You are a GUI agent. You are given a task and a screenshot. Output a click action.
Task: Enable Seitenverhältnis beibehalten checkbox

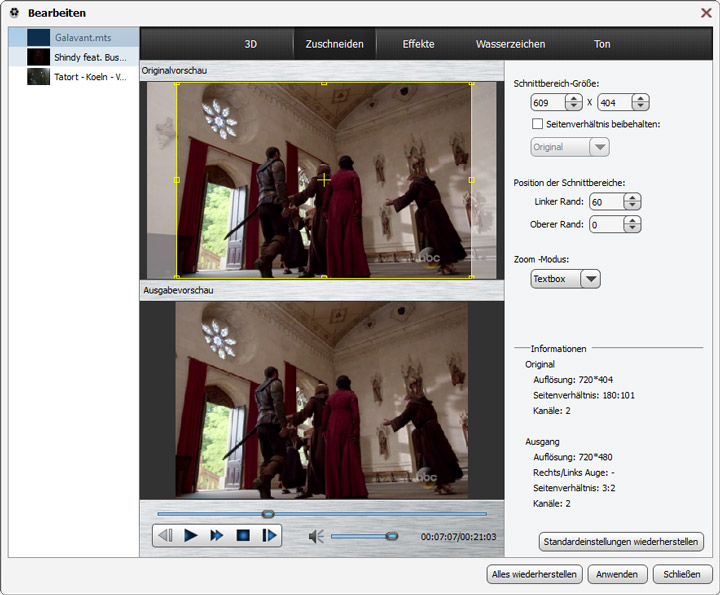[x=537, y=124]
